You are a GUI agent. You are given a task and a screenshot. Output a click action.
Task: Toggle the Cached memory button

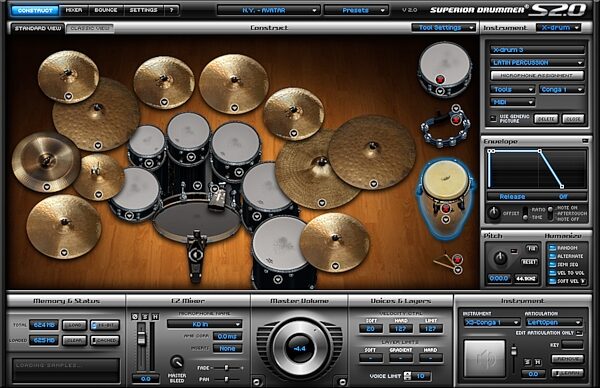point(105,340)
